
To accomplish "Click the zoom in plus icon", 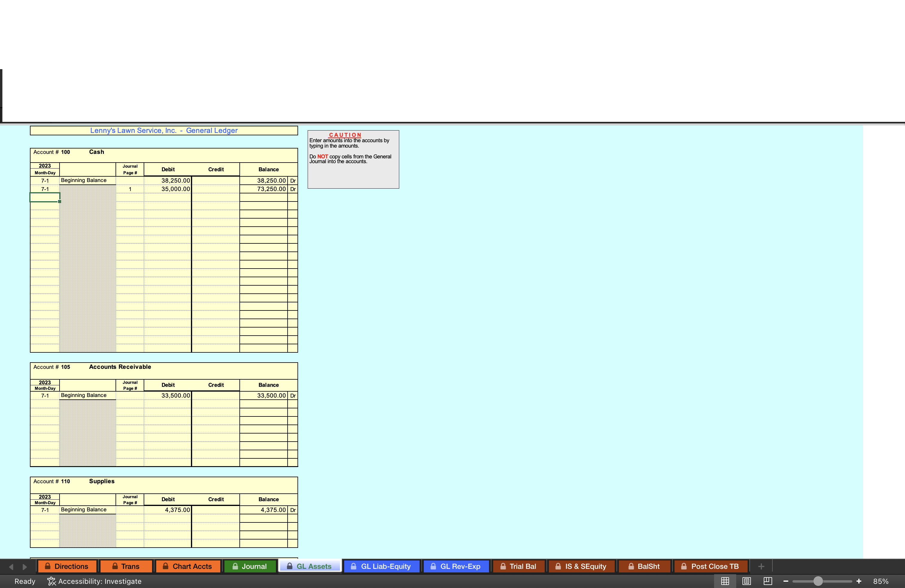I will point(859,581).
